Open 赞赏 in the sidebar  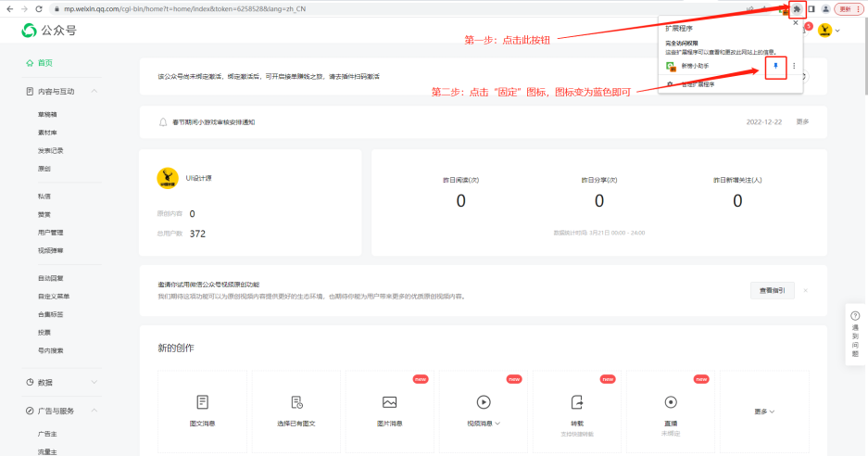pos(44,214)
